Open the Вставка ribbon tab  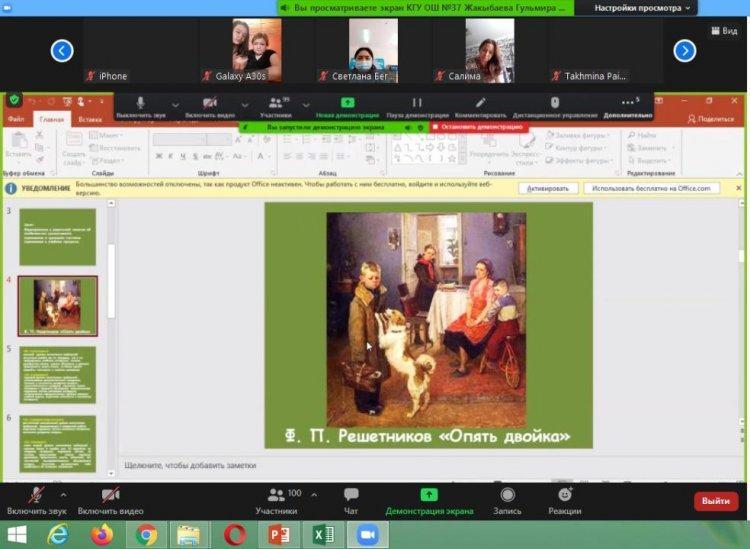tap(90, 119)
